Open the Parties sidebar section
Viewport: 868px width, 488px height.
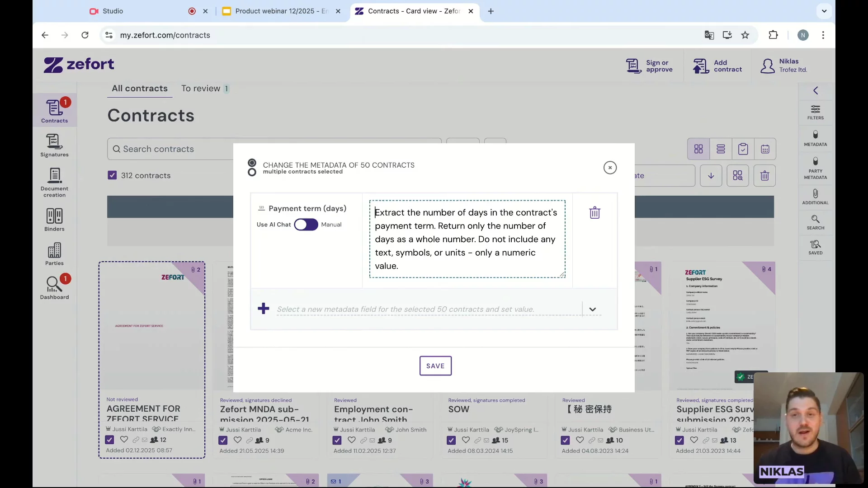pyautogui.click(x=54, y=254)
